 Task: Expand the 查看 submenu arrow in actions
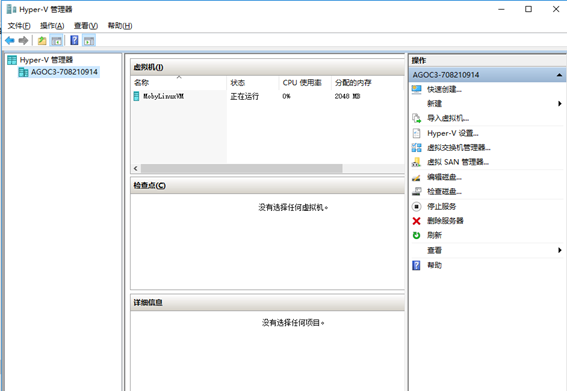(x=560, y=250)
